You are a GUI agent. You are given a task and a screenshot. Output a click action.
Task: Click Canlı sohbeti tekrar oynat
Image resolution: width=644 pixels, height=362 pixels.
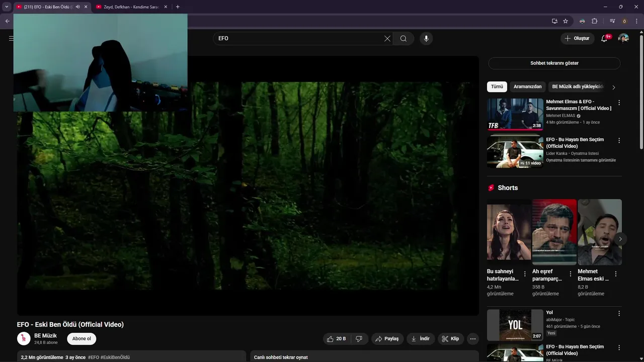pyautogui.click(x=281, y=357)
